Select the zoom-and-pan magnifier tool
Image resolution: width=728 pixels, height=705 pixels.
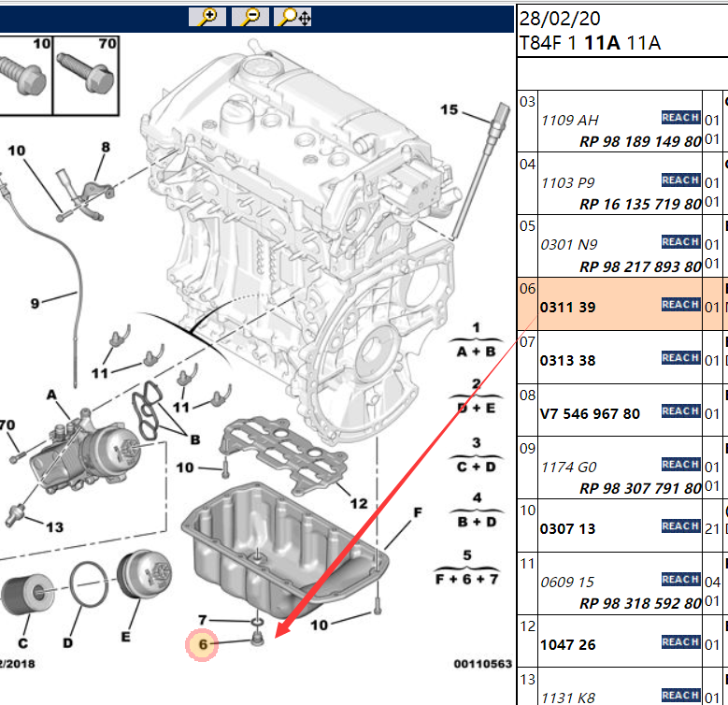(x=293, y=17)
